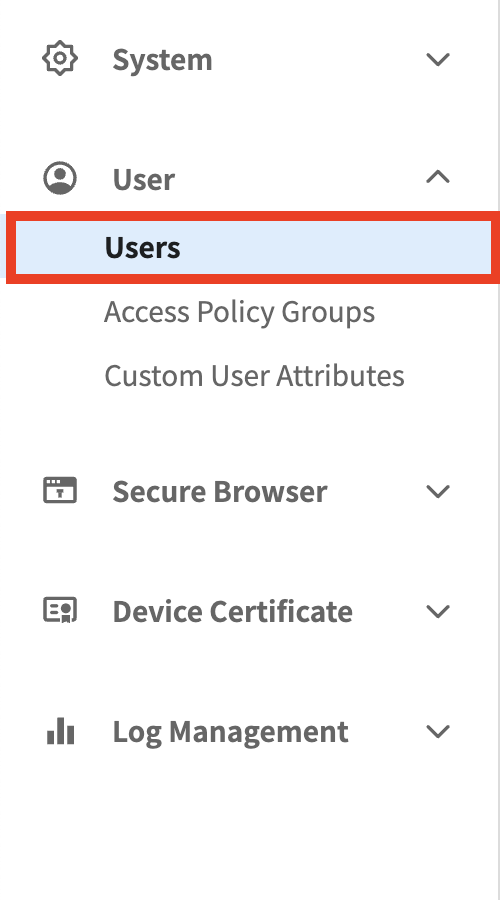Screen dimensions: 500x900
Task: Click the Log Management menu label
Action: (x=230, y=732)
